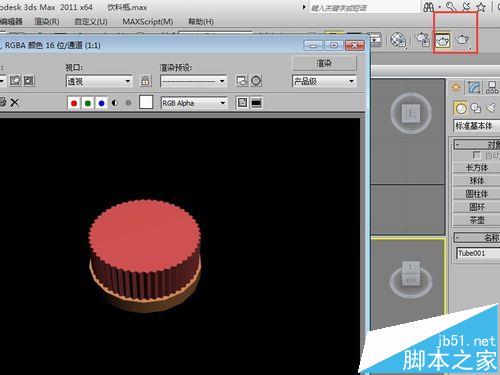Image resolution: width=500 pixels, height=375 pixels.
Task: Open Rendered Frame Window teapot icon
Action: tap(443, 40)
